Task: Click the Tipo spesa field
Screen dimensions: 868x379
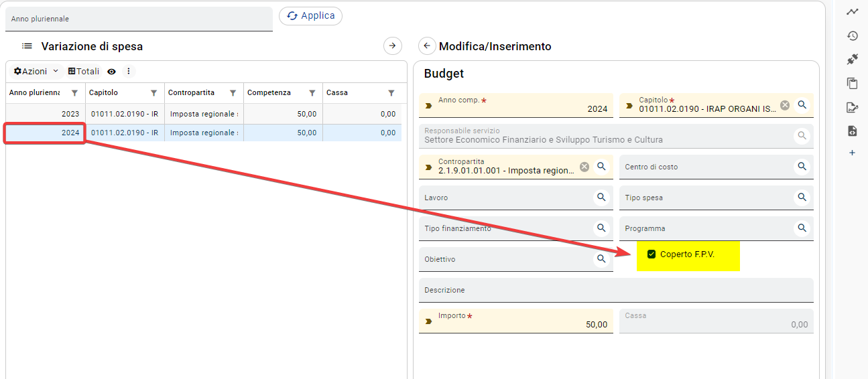Action: (716, 198)
